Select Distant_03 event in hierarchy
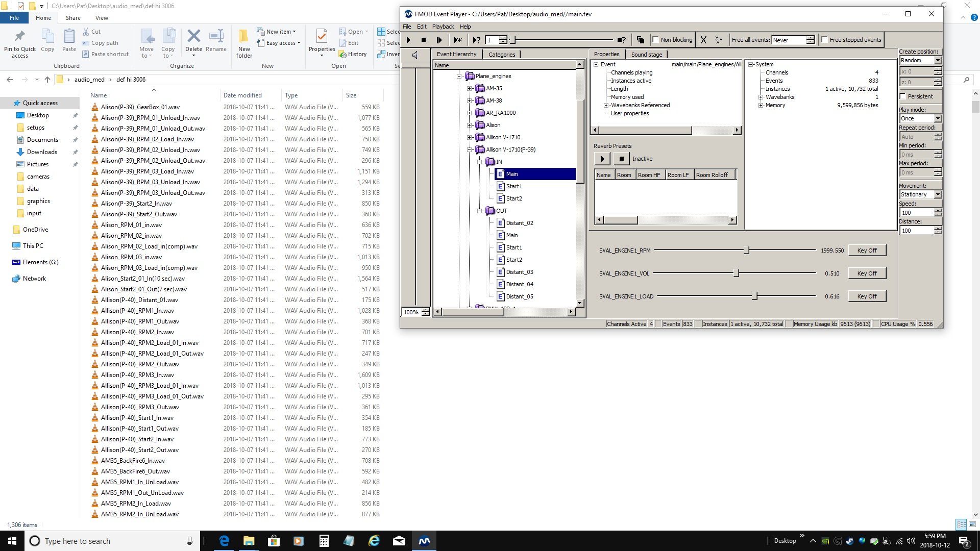The width and height of the screenshot is (980, 551). pos(519,272)
